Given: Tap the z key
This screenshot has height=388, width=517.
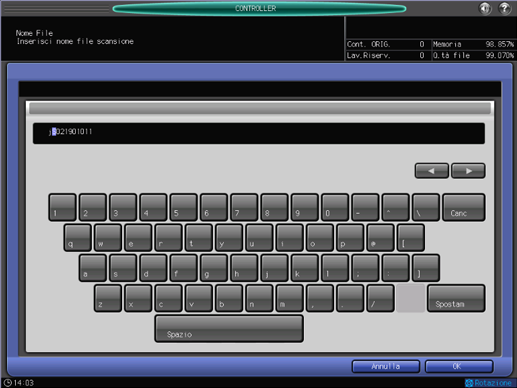Looking at the screenshot, I should point(108,298).
